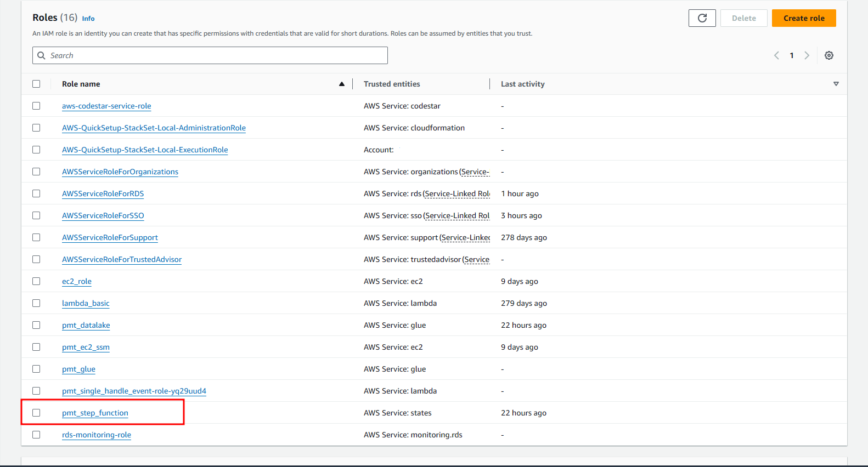Open aws-codestar-service-role link
Viewport: 868px width, 467px height.
pos(106,106)
